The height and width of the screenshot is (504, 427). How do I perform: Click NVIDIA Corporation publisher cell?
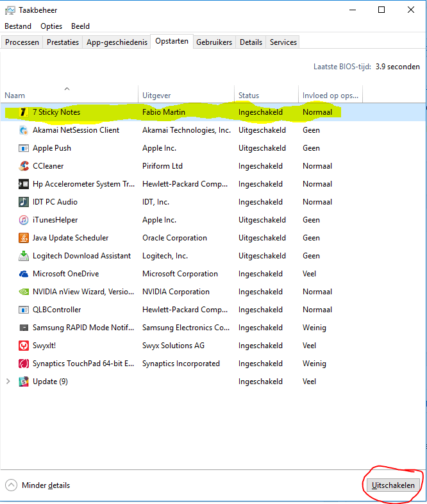point(176,292)
